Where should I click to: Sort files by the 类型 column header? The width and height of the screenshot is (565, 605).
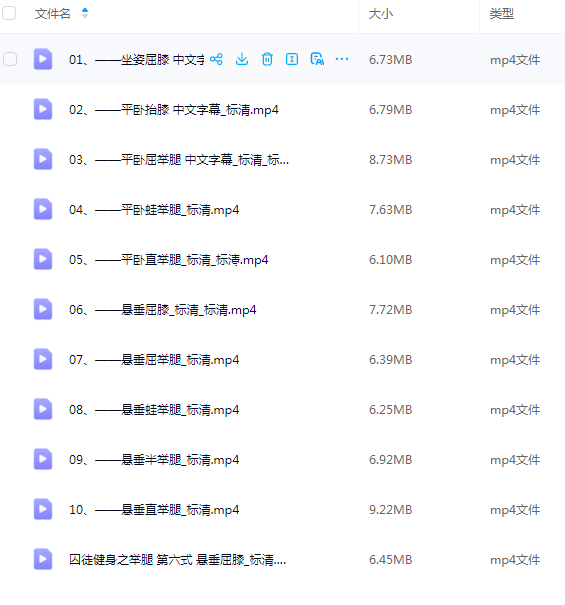pos(502,14)
